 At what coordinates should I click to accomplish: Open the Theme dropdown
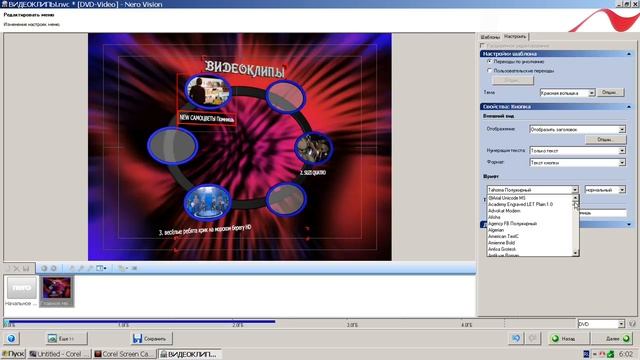coord(567,93)
